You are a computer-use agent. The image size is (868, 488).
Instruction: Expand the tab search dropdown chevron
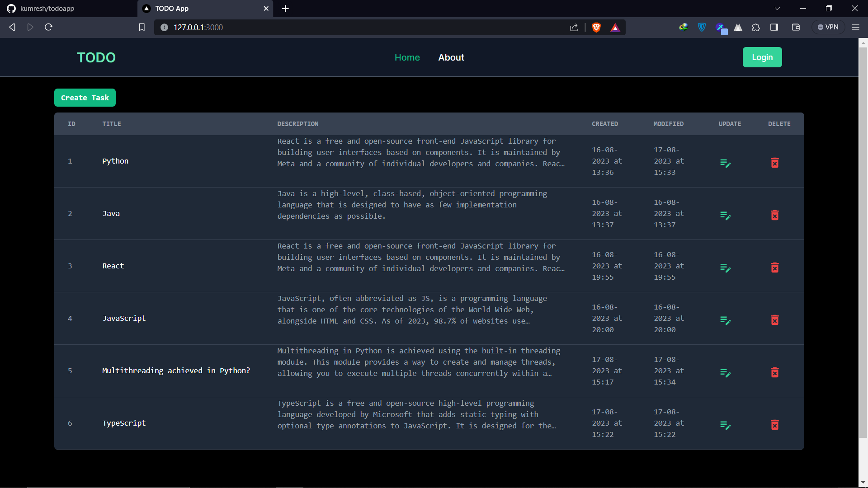coord(777,9)
